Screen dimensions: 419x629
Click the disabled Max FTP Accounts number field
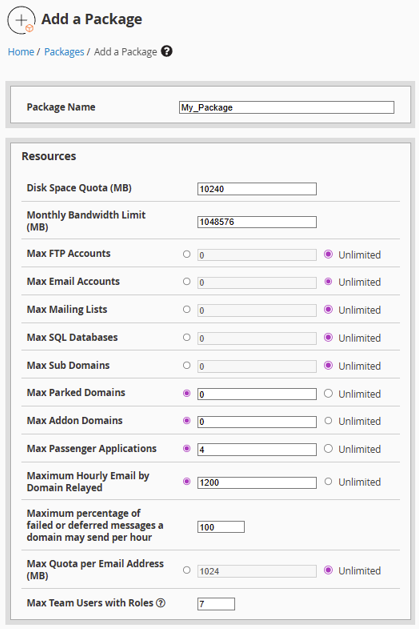pos(257,255)
